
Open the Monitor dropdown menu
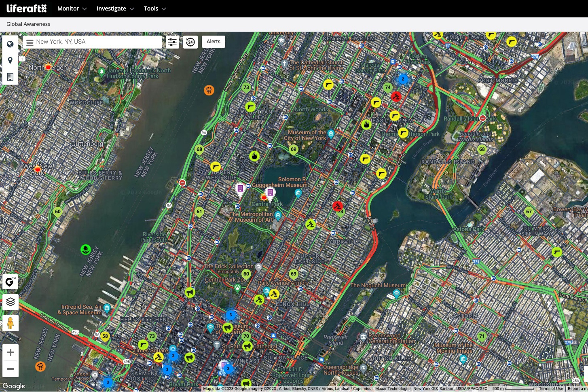[72, 8]
